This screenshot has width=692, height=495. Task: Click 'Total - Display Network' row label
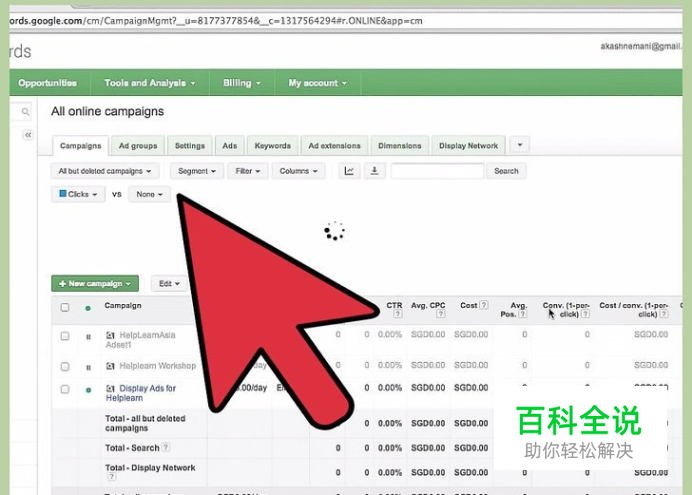(150, 468)
